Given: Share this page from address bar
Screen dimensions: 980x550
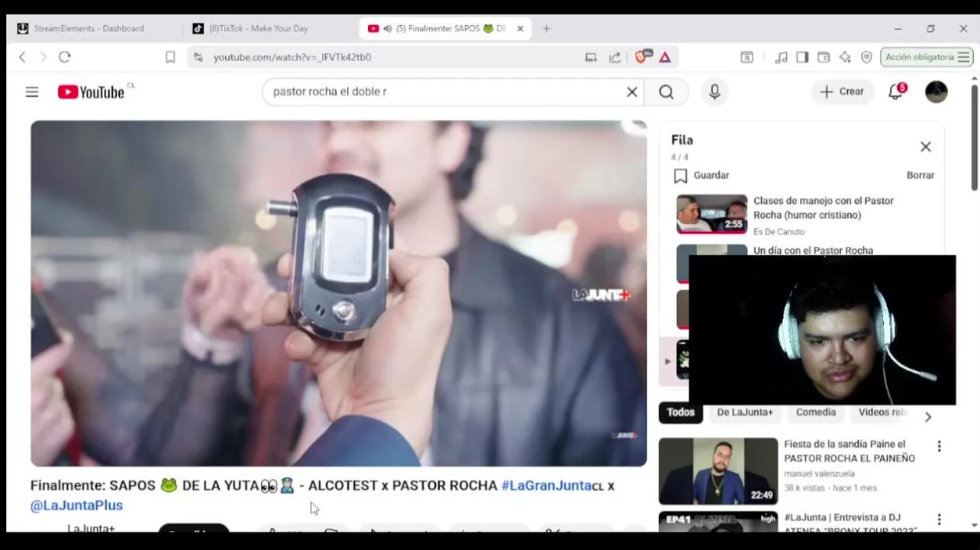Looking at the screenshot, I should [x=614, y=57].
